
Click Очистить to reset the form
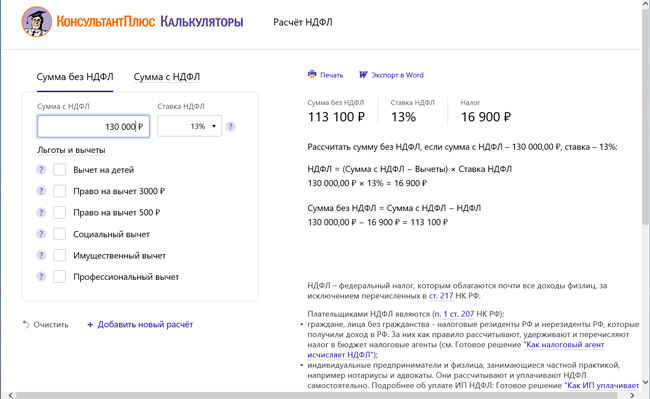coord(46,324)
